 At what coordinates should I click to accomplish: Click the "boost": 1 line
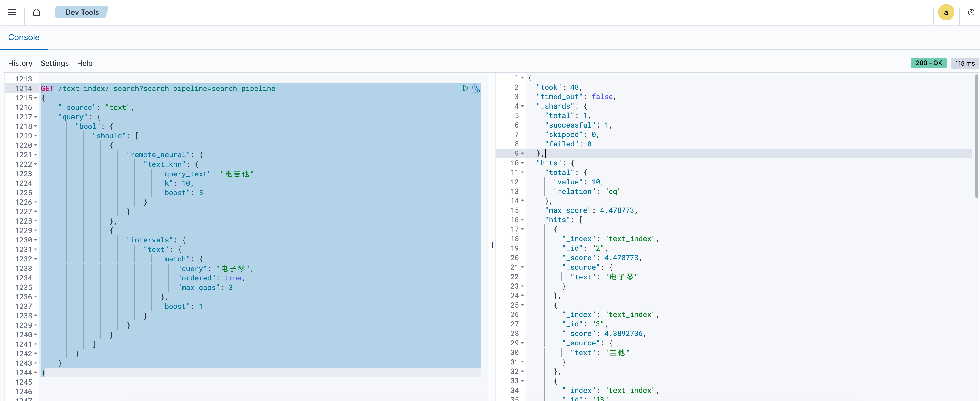(181, 307)
